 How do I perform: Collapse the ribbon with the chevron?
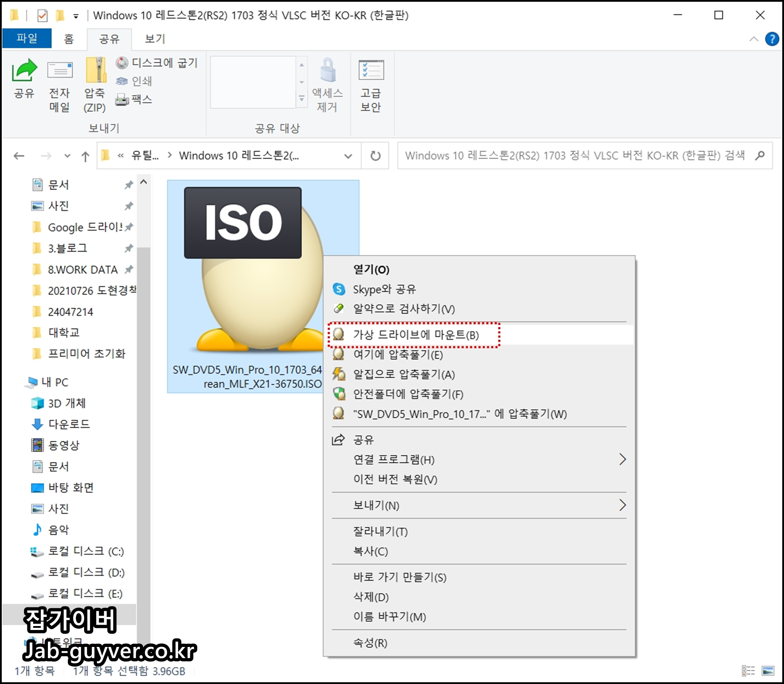tap(754, 39)
